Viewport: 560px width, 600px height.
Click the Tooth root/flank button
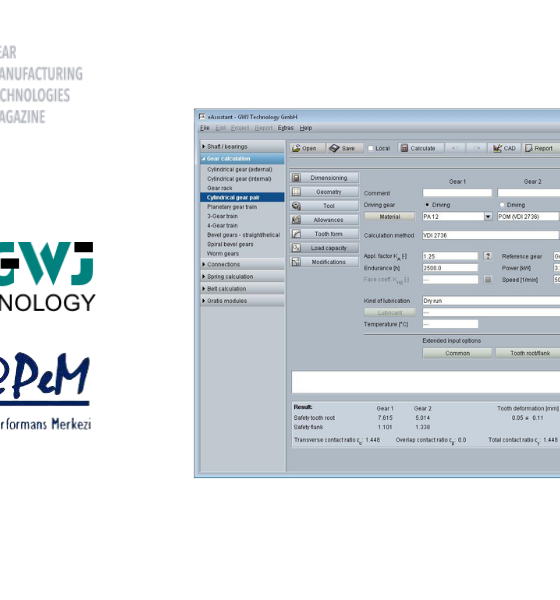pyautogui.click(x=530, y=353)
